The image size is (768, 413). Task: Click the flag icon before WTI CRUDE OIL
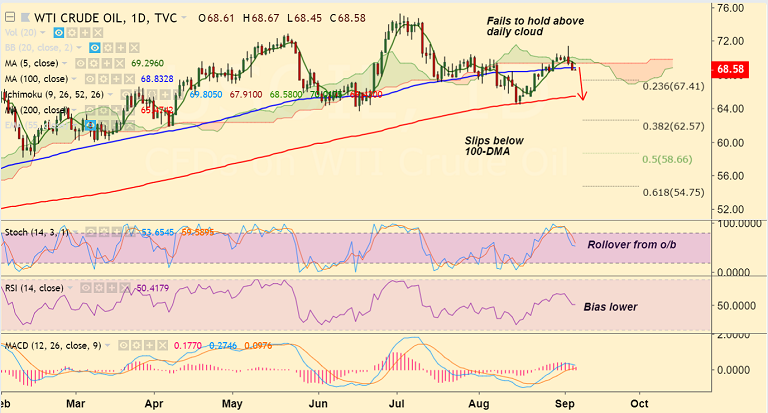25,18
